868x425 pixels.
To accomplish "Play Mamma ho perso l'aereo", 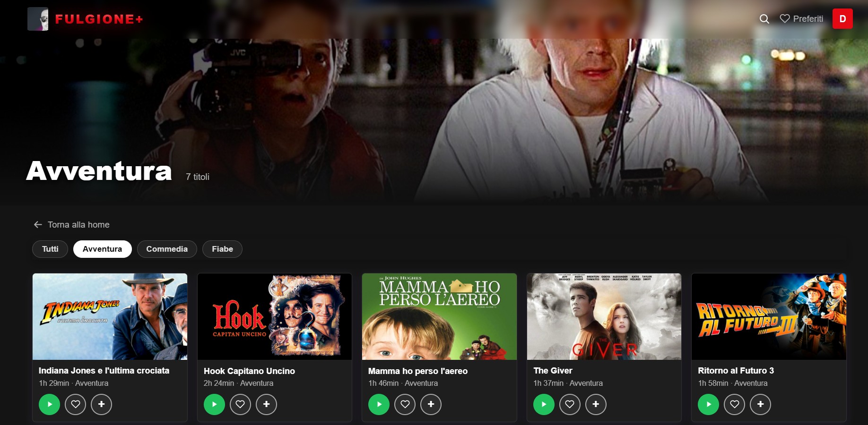I will tap(379, 404).
